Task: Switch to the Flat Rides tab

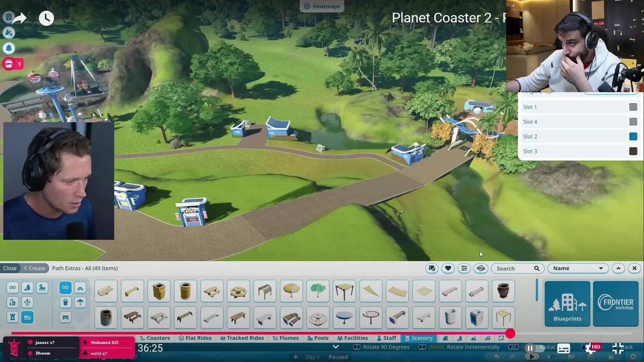Action: tap(195, 338)
